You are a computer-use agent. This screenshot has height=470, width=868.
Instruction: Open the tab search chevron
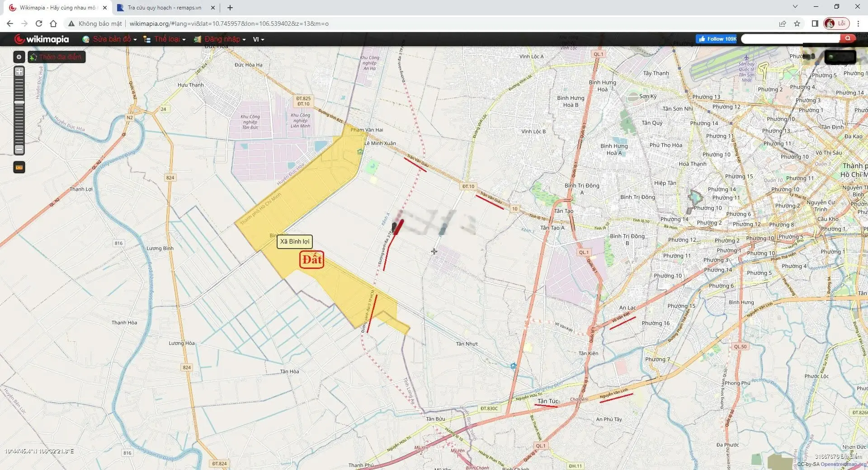[795, 7]
